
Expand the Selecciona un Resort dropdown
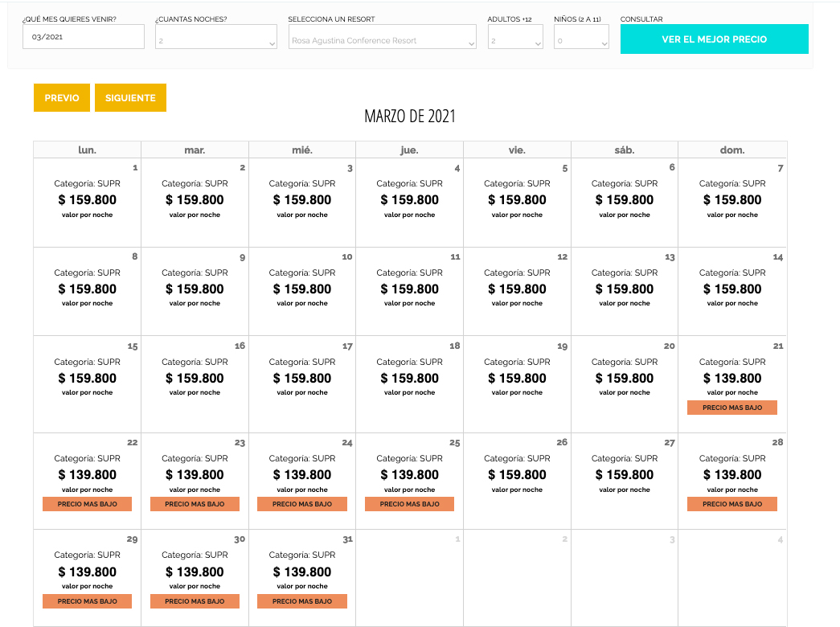(383, 37)
